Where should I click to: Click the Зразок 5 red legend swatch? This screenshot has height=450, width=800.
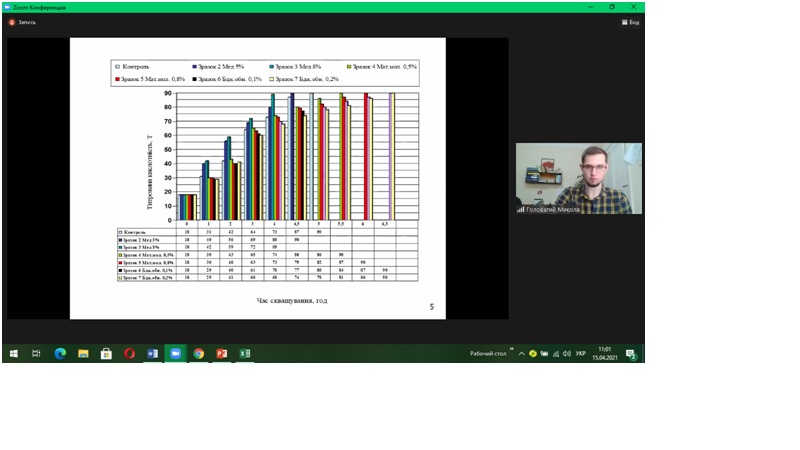click(117, 79)
